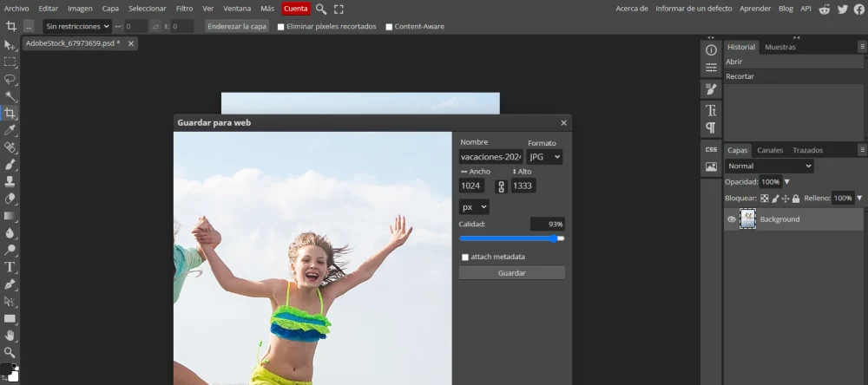Select the Type tool

[10, 267]
